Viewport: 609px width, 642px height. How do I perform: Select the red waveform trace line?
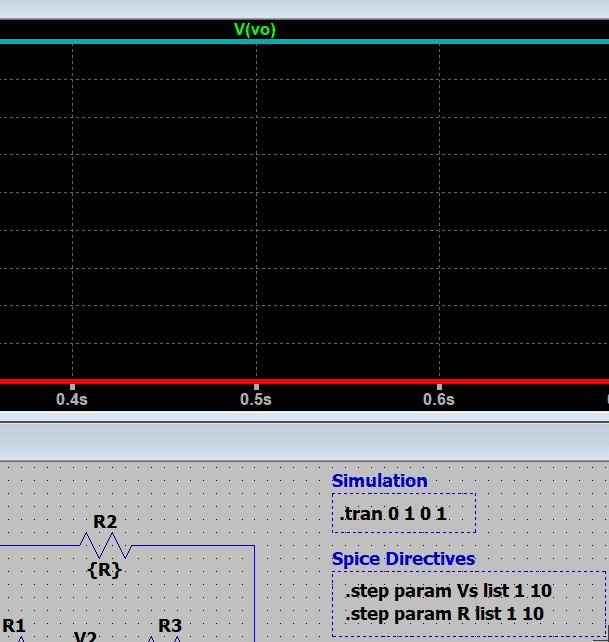point(150,381)
